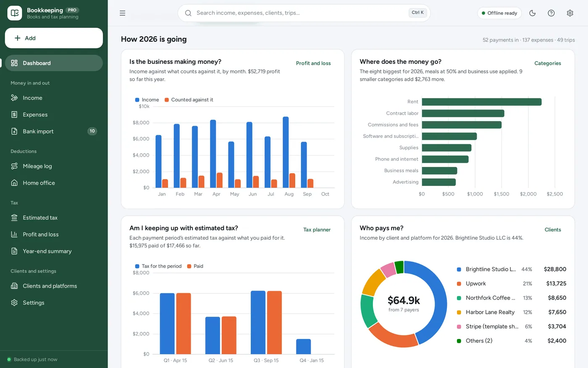Click the Dashboard grid icon in sidebar
The height and width of the screenshot is (368, 588).
[x=14, y=63]
